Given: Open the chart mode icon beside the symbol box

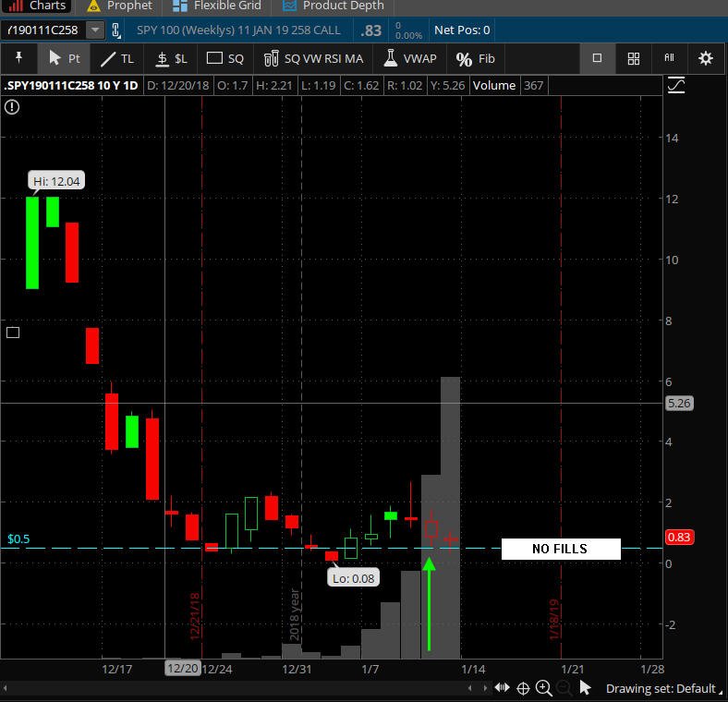Looking at the screenshot, I should tap(116, 30).
